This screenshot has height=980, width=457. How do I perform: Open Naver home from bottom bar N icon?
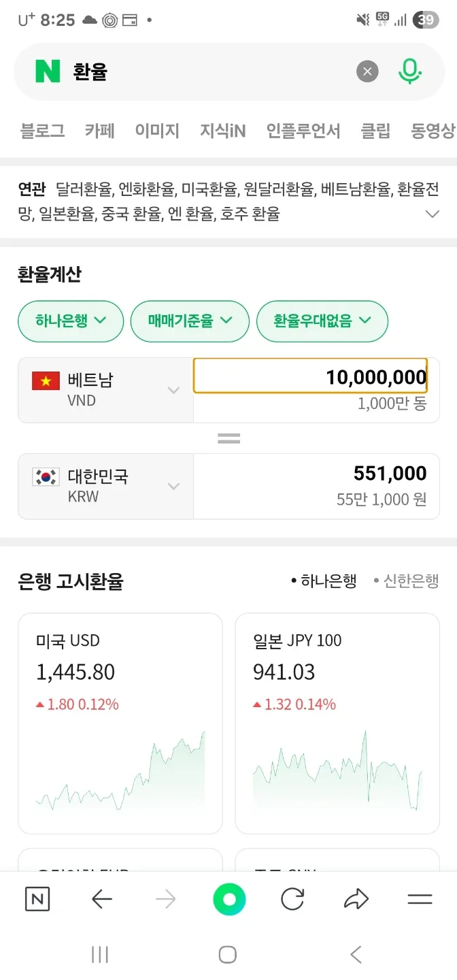click(x=37, y=900)
